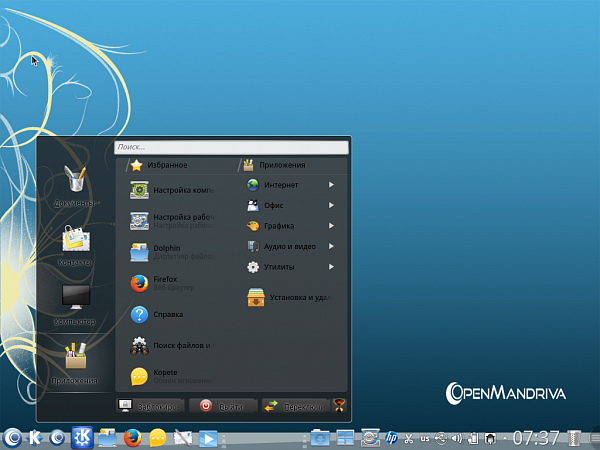Expand the Офис category submenu arrow
This screenshot has width=600, height=450.
tap(331, 205)
